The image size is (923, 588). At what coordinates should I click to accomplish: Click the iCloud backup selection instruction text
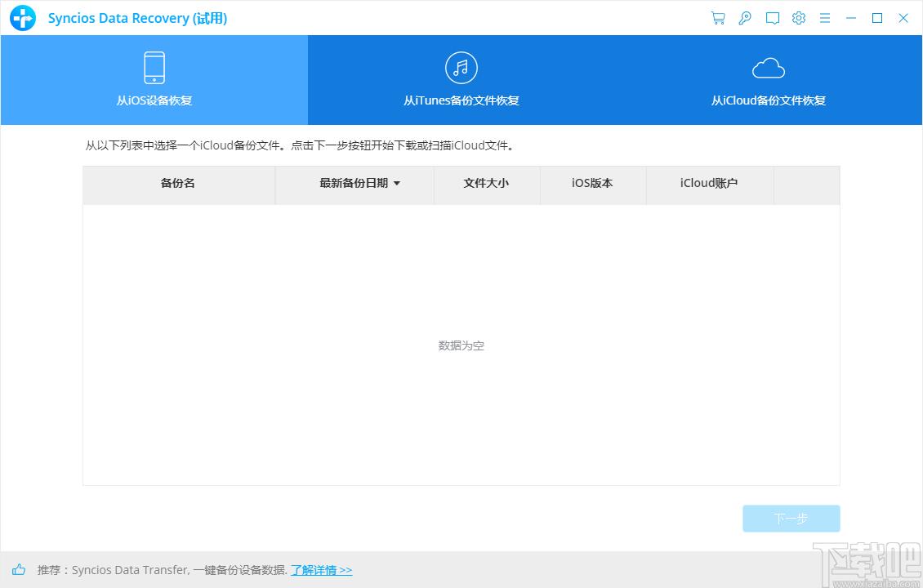tap(301, 145)
